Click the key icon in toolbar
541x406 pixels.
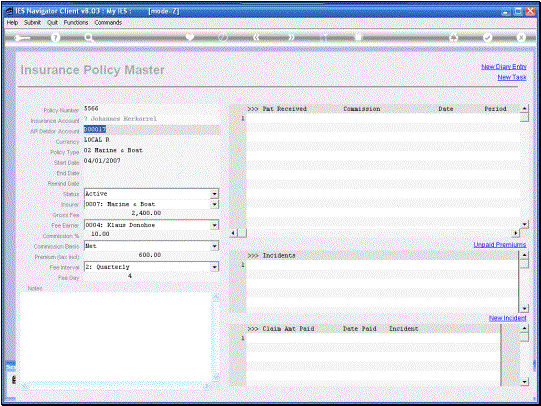[x=22, y=38]
